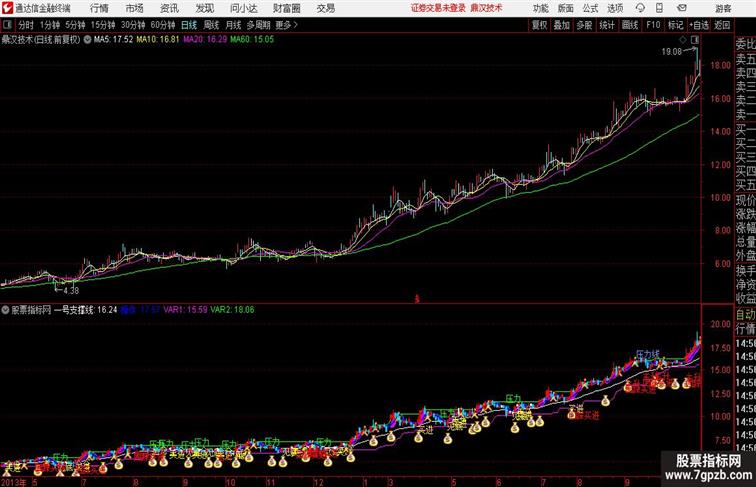Screen dimensions: 756x487
Task: Open the 交易 menu
Action: (325, 8)
